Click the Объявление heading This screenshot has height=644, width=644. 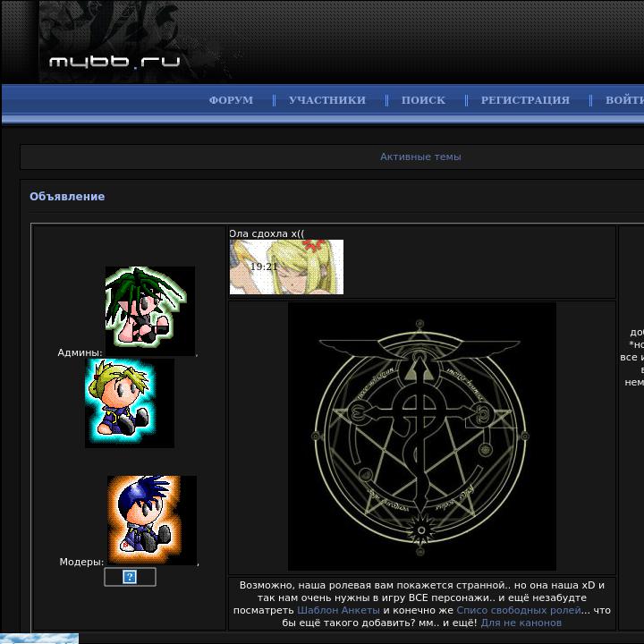67,197
